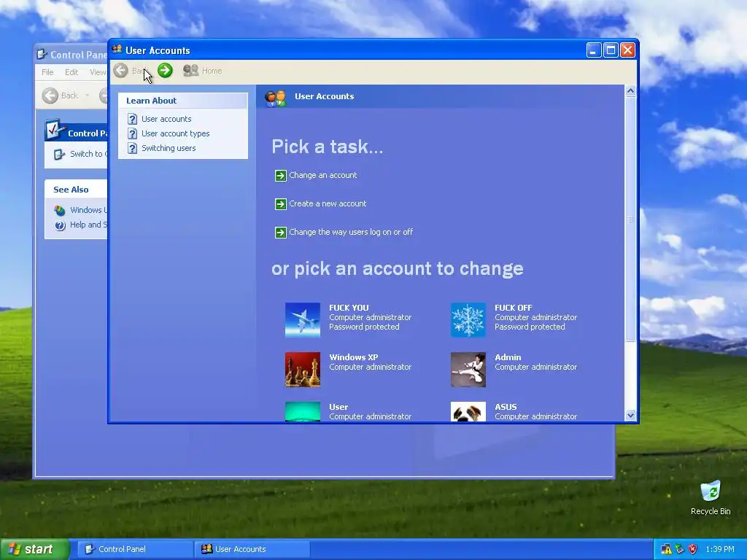Open help topic User account types
747x560 pixels.
pos(175,133)
